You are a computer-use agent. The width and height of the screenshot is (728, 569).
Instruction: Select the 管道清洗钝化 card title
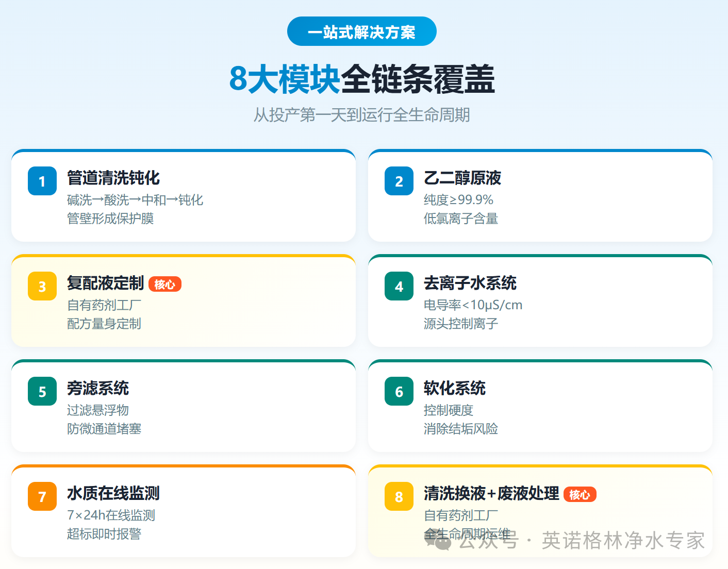coord(113,178)
